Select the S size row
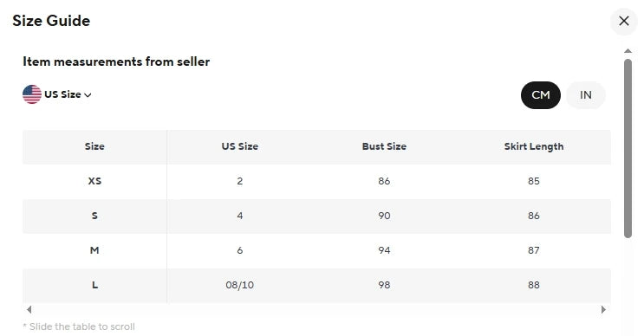 click(316, 216)
